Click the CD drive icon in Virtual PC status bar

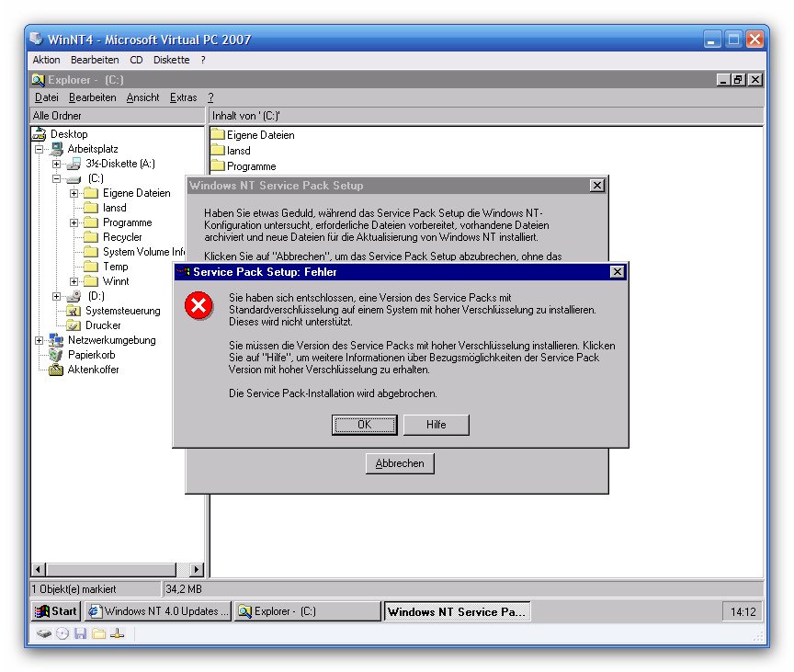(x=62, y=633)
